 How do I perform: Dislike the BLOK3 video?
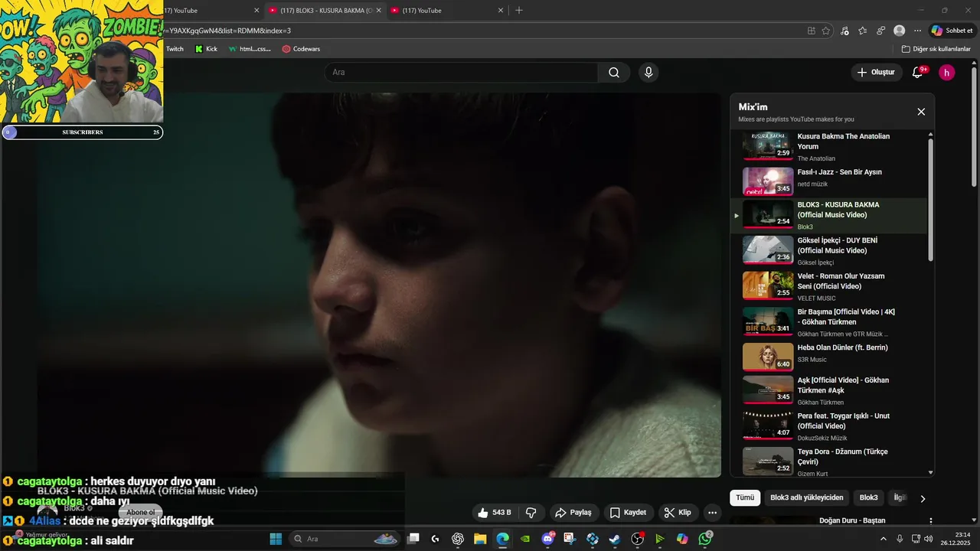pyautogui.click(x=531, y=513)
